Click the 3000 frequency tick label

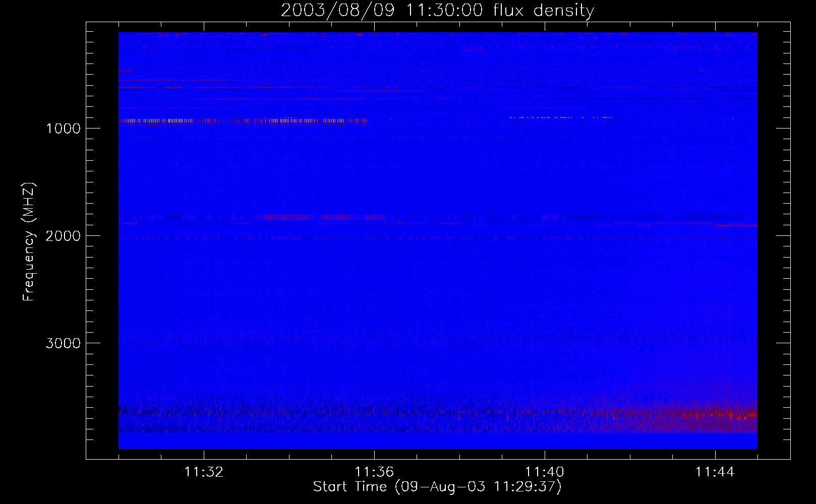click(63, 343)
